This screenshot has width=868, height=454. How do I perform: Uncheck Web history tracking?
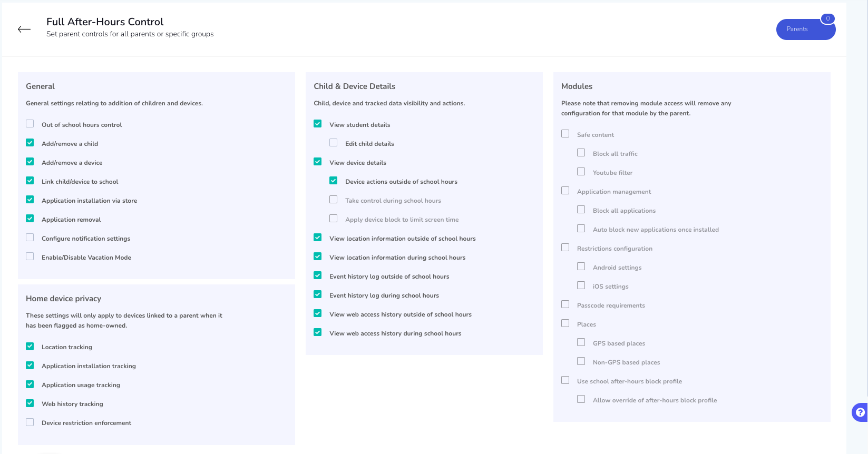30,403
